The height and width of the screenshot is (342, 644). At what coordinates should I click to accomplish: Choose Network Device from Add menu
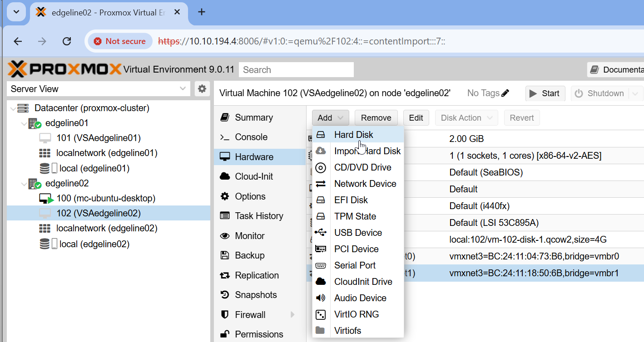pyautogui.click(x=358, y=184)
